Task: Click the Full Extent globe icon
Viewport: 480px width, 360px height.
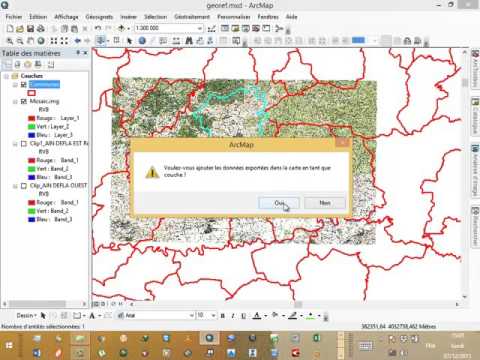Action: (x=41, y=41)
